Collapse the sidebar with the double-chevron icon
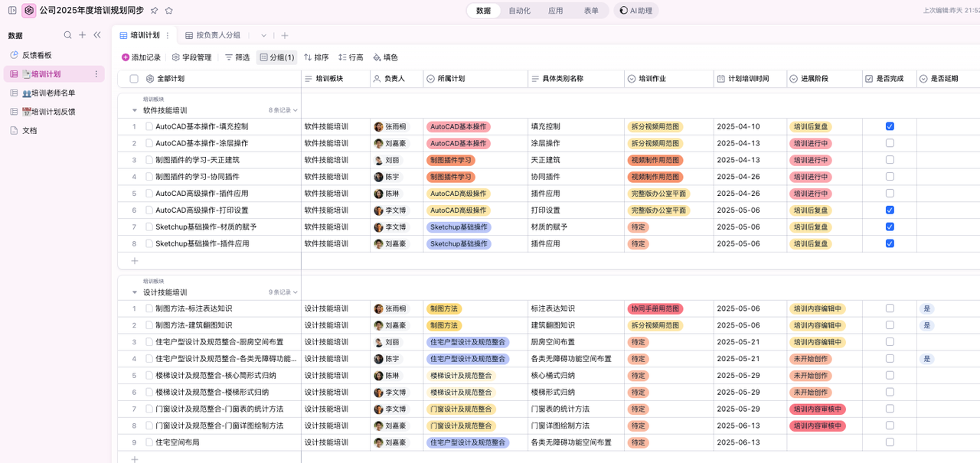Image resolution: width=980 pixels, height=463 pixels. [97, 35]
